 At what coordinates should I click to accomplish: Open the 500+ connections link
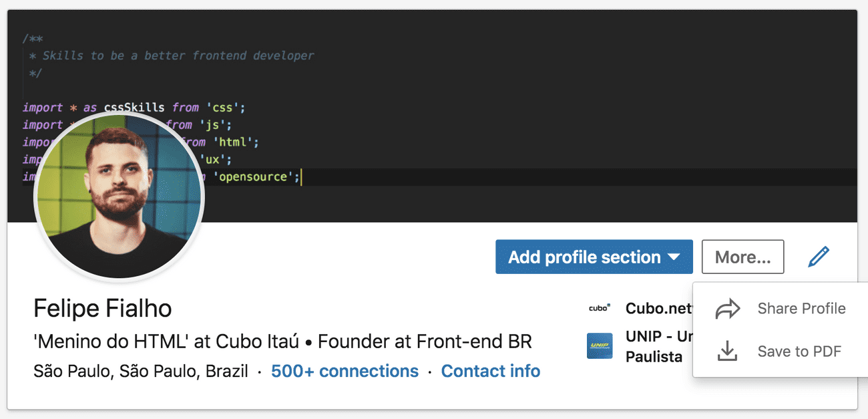pos(345,371)
